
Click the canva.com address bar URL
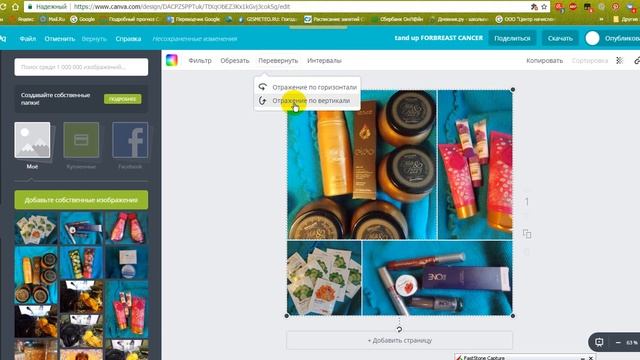[182, 7]
